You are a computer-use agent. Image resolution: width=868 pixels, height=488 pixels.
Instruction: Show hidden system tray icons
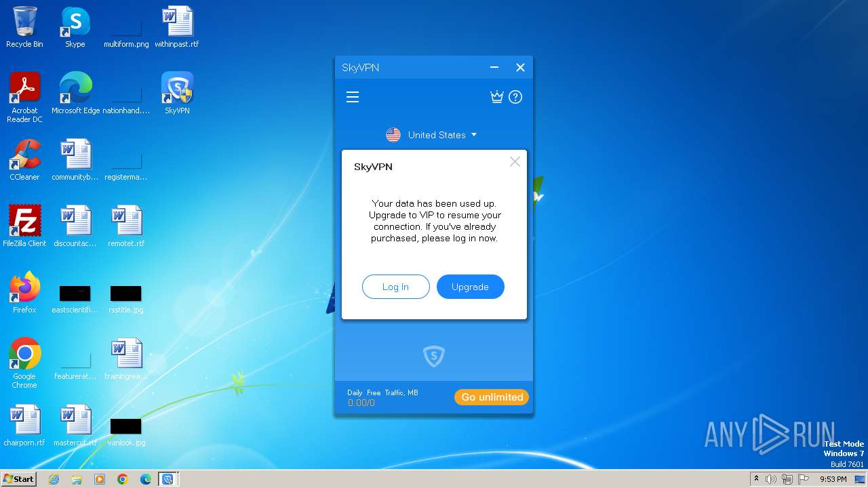click(x=756, y=479)
